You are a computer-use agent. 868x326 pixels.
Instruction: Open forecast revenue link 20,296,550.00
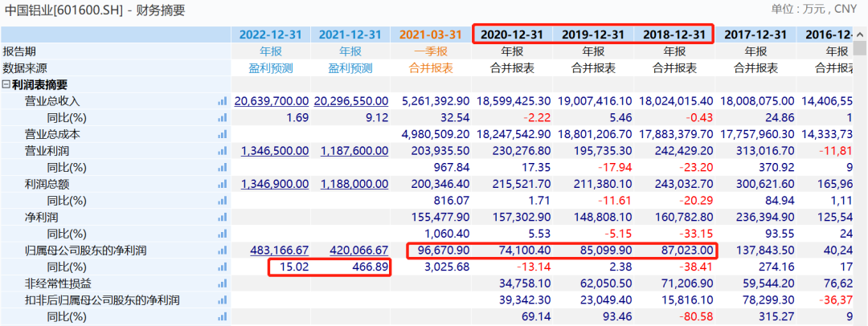click(351, 101)
